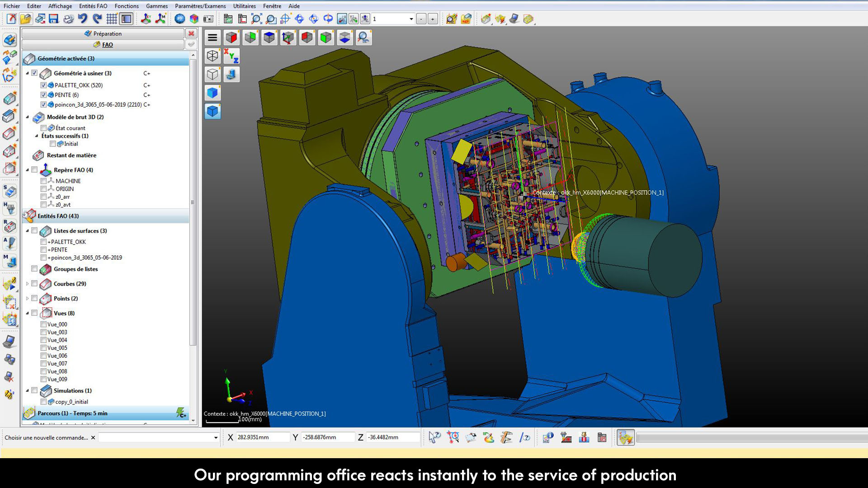Viewport: 868px width, 488px height.
Task: Click the Préparation button
Action: pyautogui.click(x=103, y=33)
